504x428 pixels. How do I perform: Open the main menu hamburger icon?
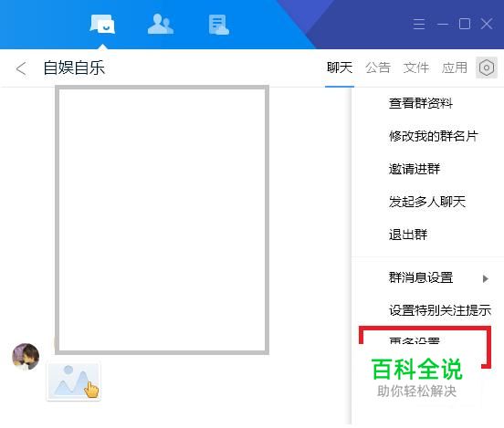tap(419, 24)
